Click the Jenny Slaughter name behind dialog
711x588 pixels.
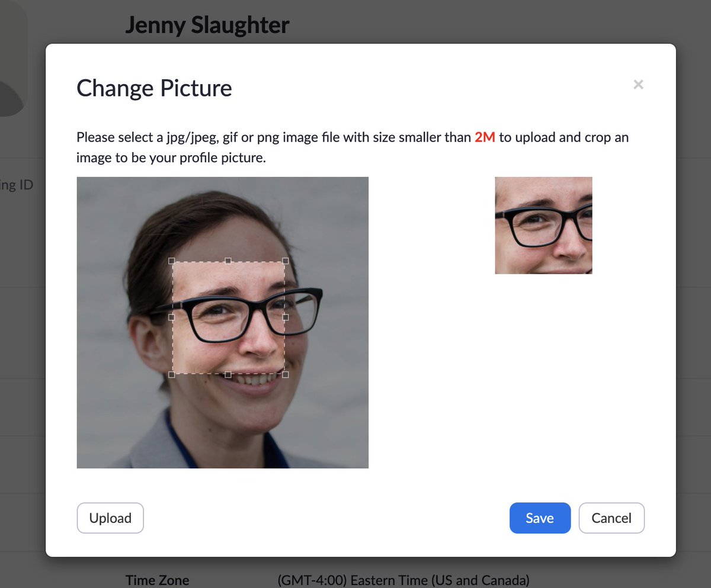click(x=207, y=25)
